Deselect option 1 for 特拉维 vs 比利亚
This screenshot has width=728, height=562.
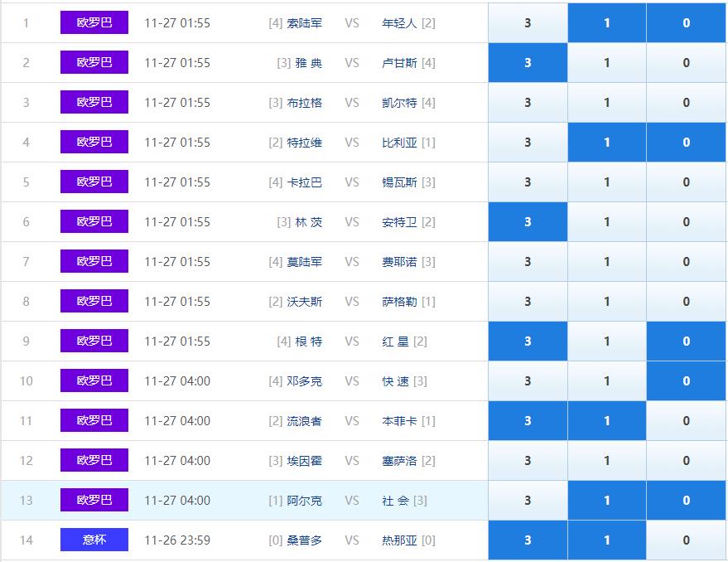coord(607,143)
